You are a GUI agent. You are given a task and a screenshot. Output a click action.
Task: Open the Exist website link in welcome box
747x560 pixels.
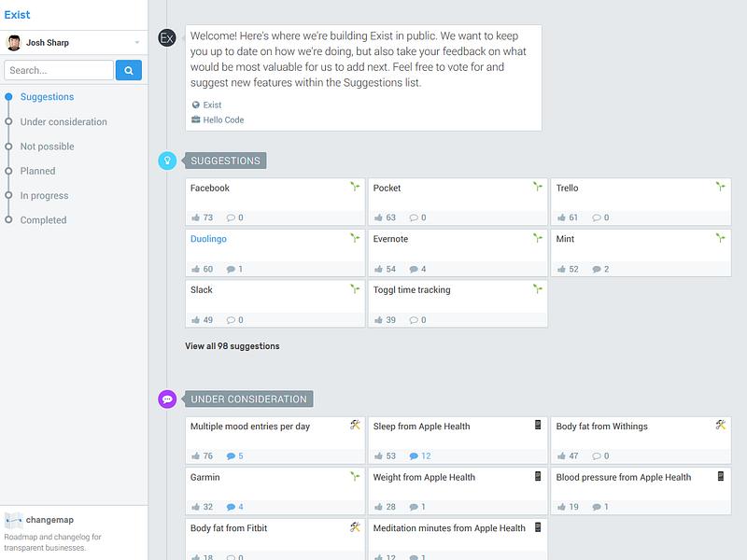[x=213, y=105]
